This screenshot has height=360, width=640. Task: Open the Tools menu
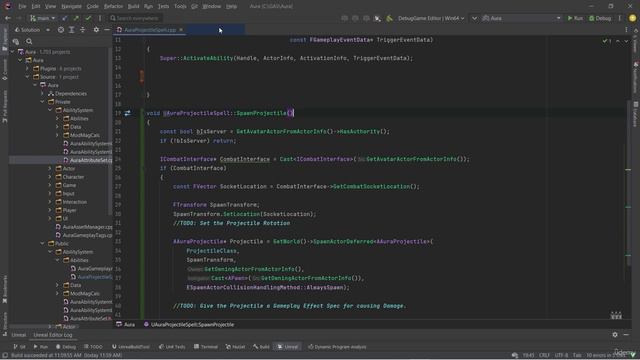point(180,7)
